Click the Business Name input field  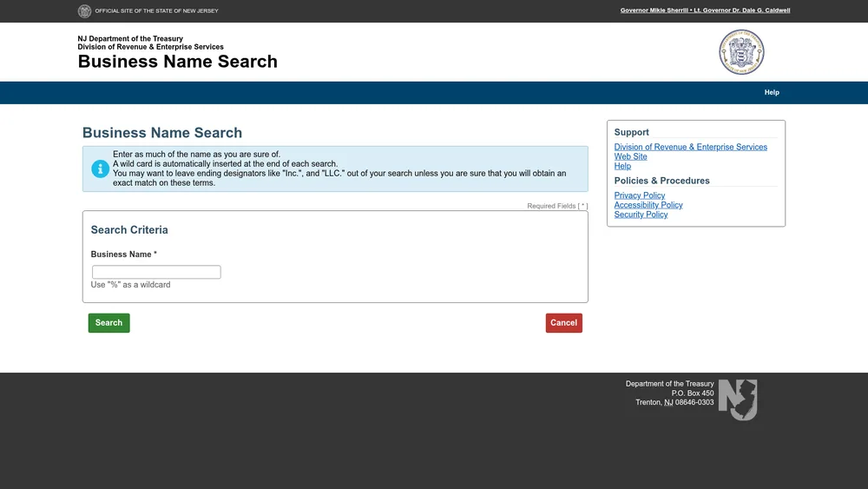[156, 272]
